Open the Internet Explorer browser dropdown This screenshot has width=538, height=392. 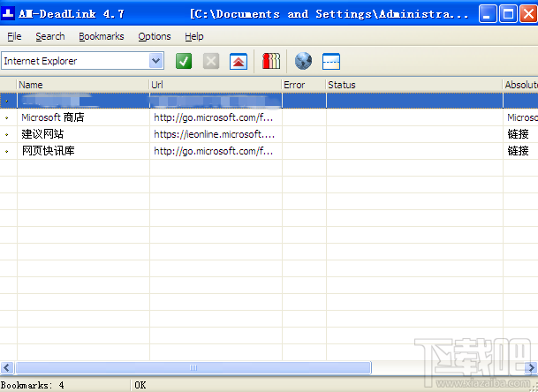point(156,61)
